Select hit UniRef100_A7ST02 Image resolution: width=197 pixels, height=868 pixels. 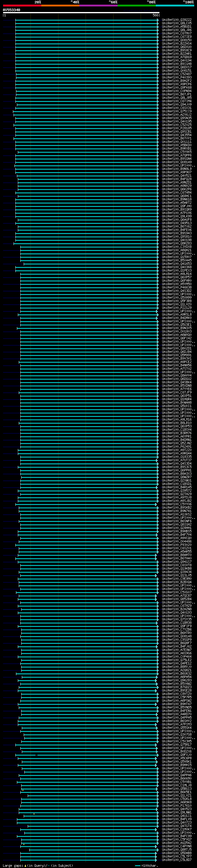tap(176, 369)
